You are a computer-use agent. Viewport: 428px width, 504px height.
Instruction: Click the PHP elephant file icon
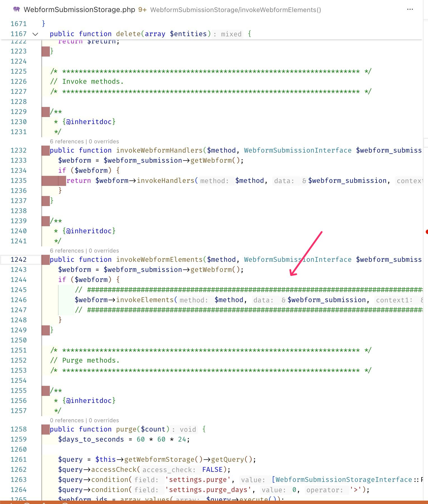[x=17, y=10]
